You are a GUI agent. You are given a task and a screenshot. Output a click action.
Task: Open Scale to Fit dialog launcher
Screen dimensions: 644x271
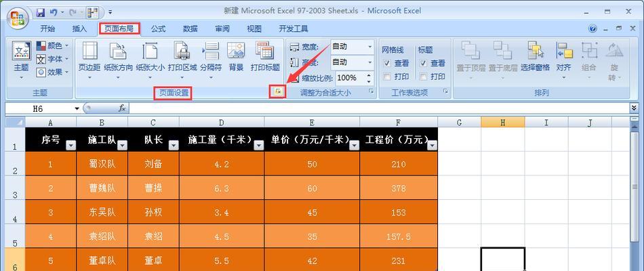pos(371,91)
